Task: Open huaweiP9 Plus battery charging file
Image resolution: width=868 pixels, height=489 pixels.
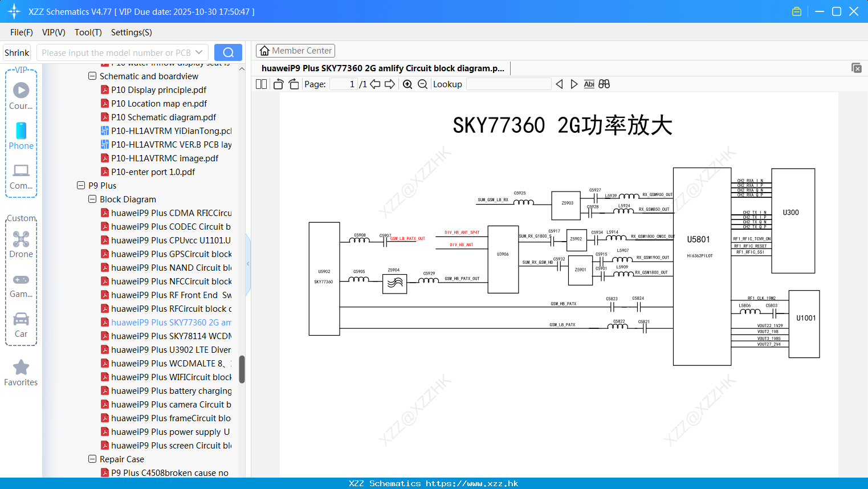Action: pos(166,390)
